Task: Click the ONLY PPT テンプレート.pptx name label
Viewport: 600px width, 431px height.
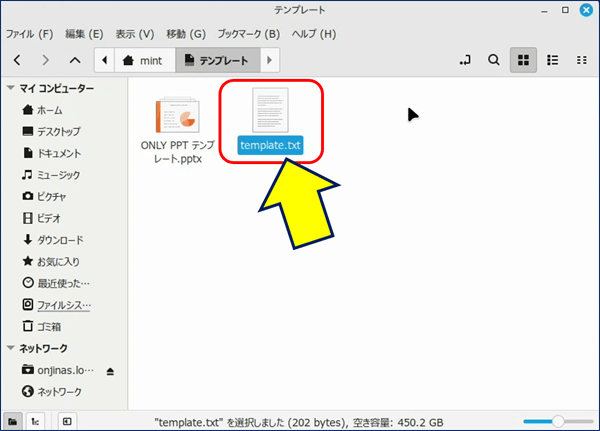Action: coord(178,152)
